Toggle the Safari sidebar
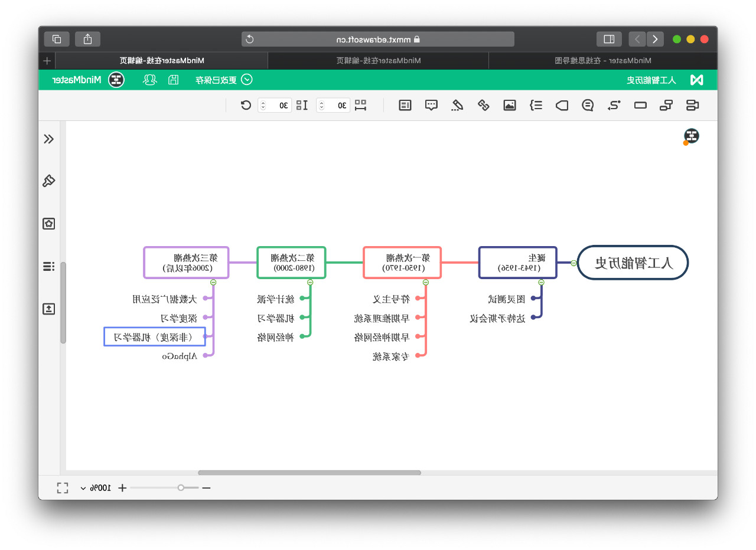Viewport: 756px width, 550px height. (609, 39)
